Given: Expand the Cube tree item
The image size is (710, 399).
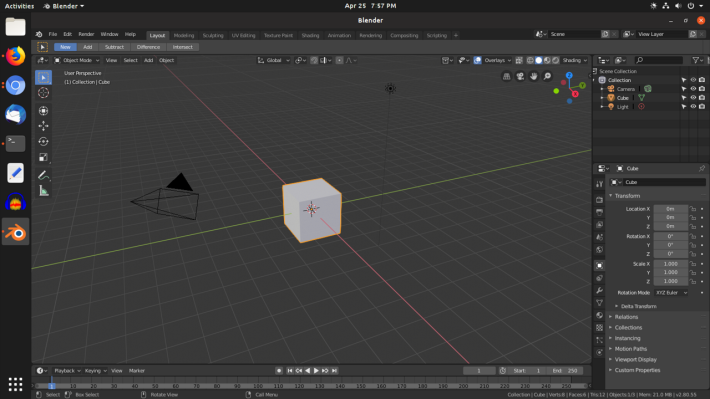Looking at the screenshot, I should coord(602,98).
